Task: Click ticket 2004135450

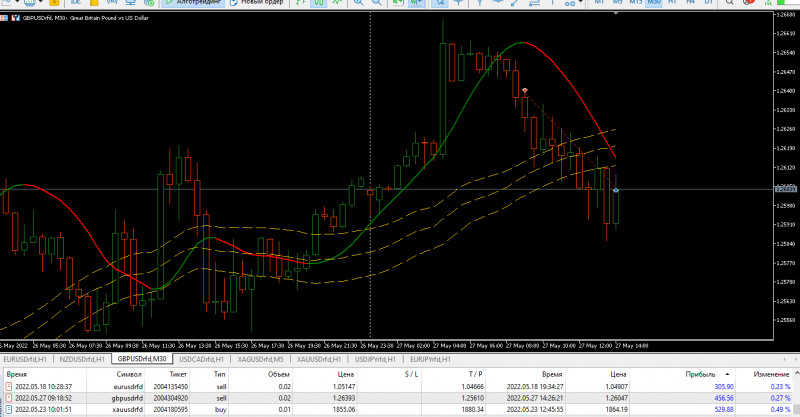Action: (170, 387)
